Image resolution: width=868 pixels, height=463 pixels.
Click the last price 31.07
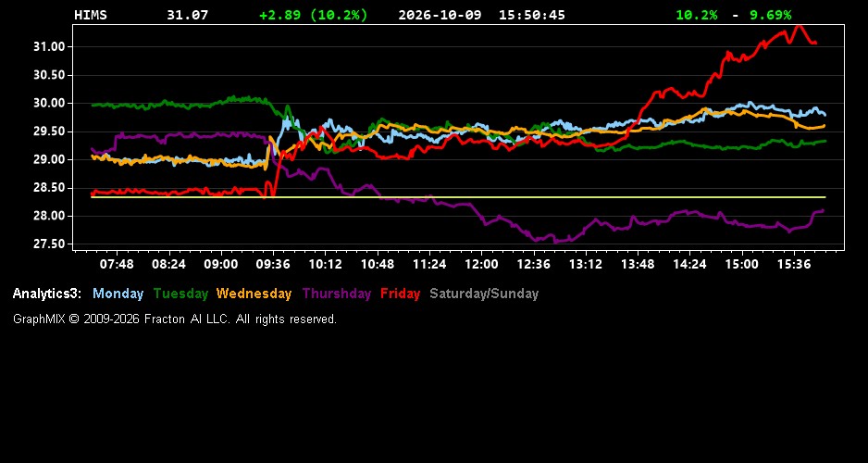pos(188,15)
